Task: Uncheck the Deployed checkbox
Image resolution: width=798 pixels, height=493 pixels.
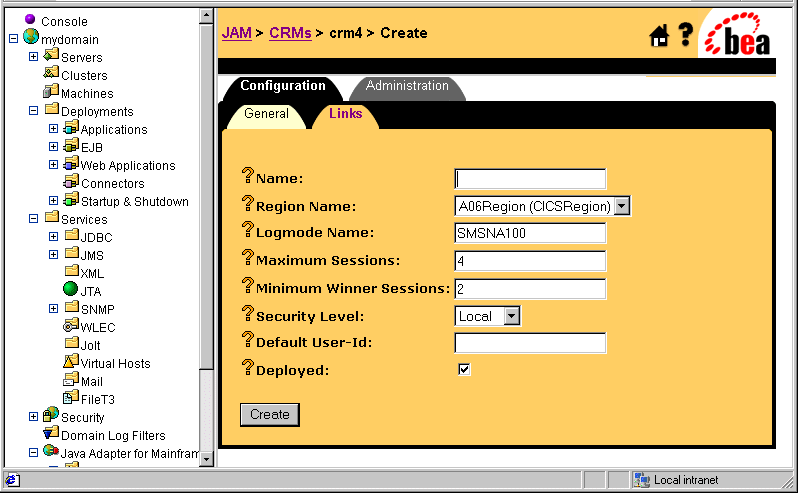Action: click(x=464, y=369)
